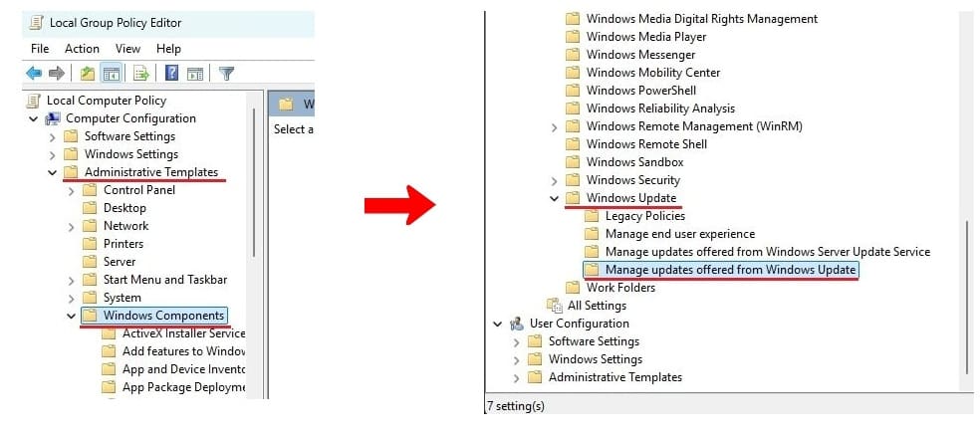Expand the Start Menu and Taskbar node
Image resolution: width=980 pixels, height=436 pixels.
click(72, 280)
